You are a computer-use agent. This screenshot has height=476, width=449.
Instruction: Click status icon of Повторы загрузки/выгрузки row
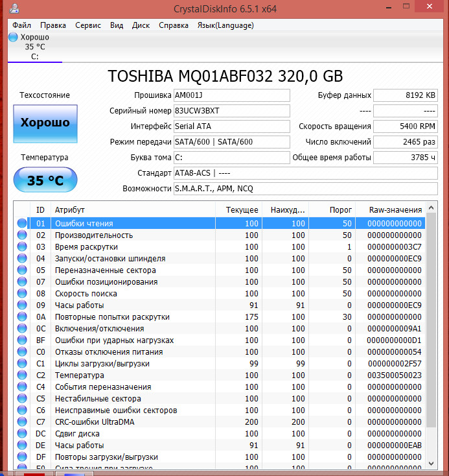[x=22, y=457]
